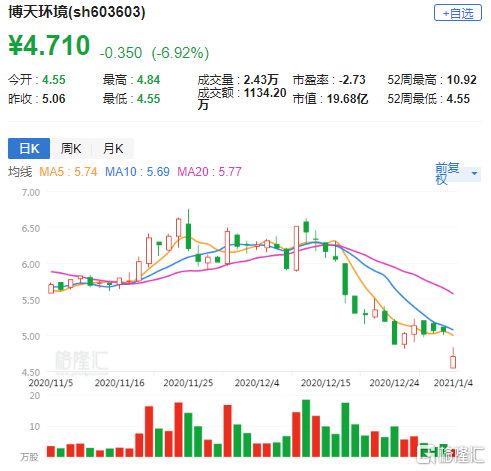Screen dimensions: 491x471
Task: Click the current price ¥4.710
Action: (49, 45)
